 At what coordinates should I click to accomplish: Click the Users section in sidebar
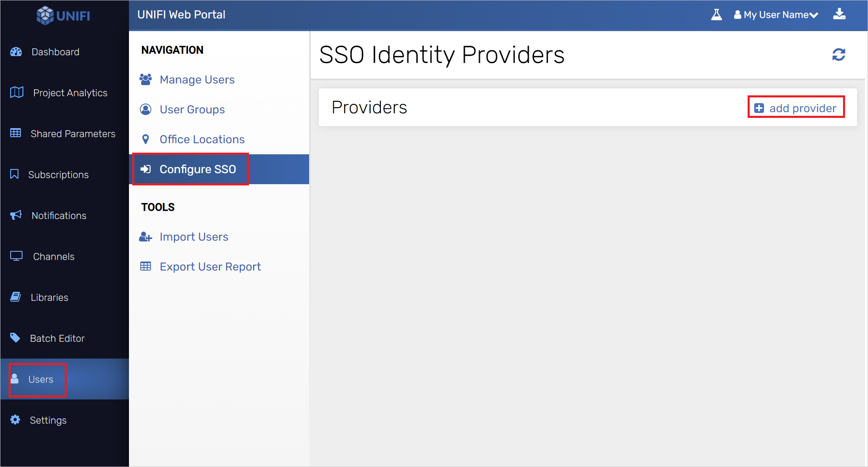click(41, 379)
